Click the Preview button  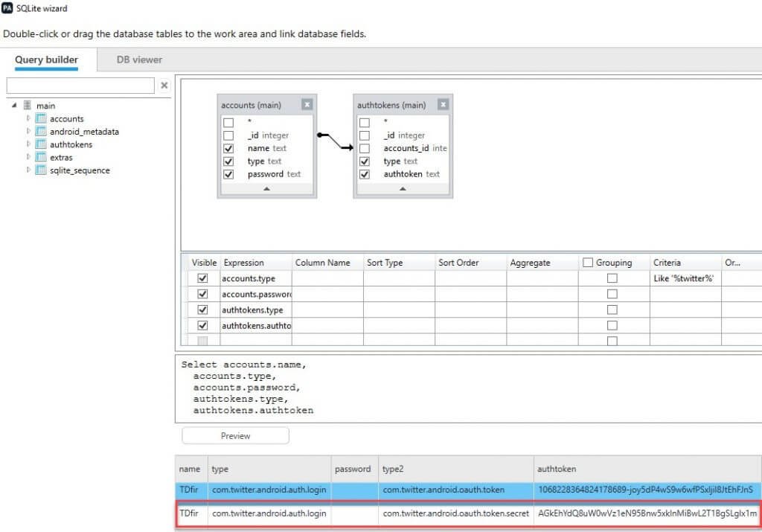click(235, 436)
